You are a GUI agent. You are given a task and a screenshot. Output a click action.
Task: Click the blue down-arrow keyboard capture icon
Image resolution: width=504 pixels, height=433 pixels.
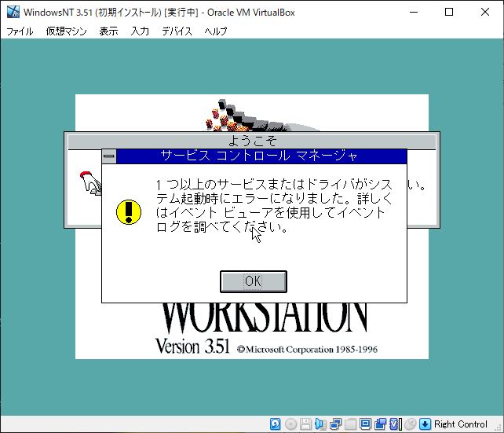point(425,424)
